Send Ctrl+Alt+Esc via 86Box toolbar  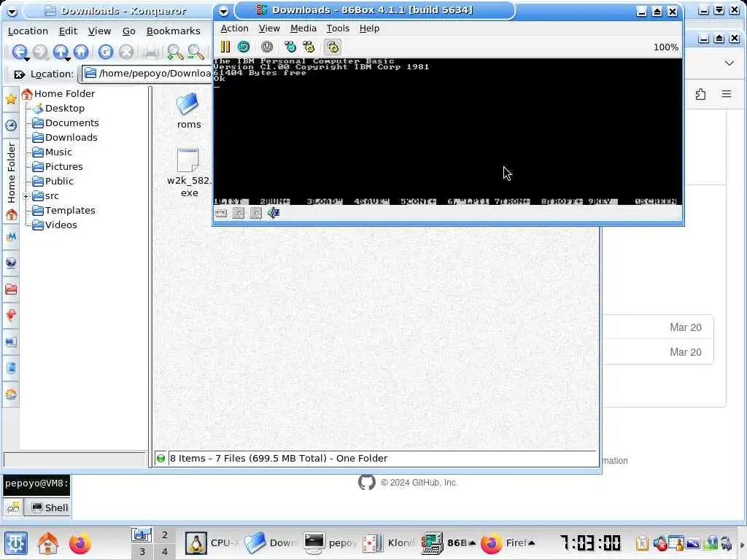click(x=309, y=47)
